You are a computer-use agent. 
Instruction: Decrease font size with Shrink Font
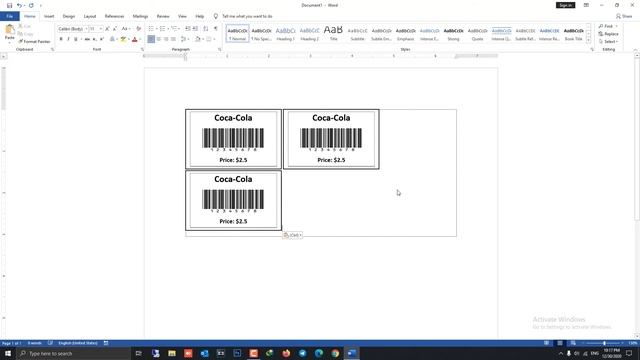115,29
